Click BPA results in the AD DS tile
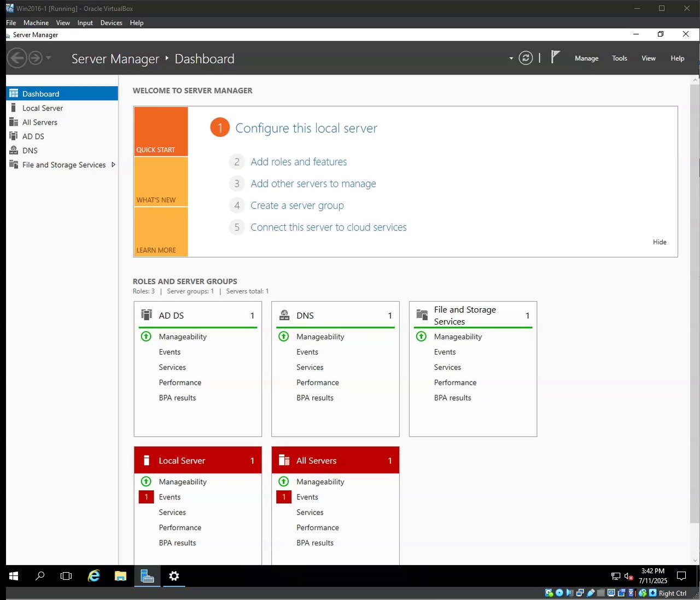Viewport: 700px width, 600px height. click(x=177, y=398)
